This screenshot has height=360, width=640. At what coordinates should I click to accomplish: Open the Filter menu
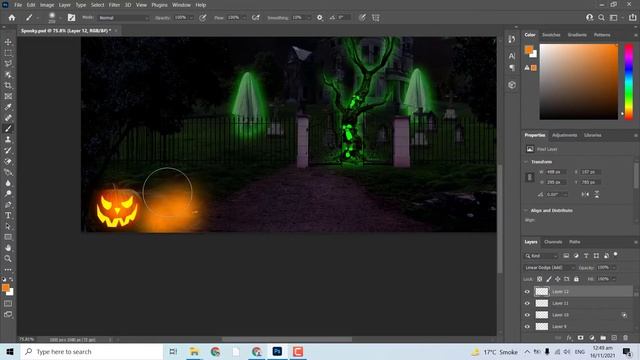[114, 5]
